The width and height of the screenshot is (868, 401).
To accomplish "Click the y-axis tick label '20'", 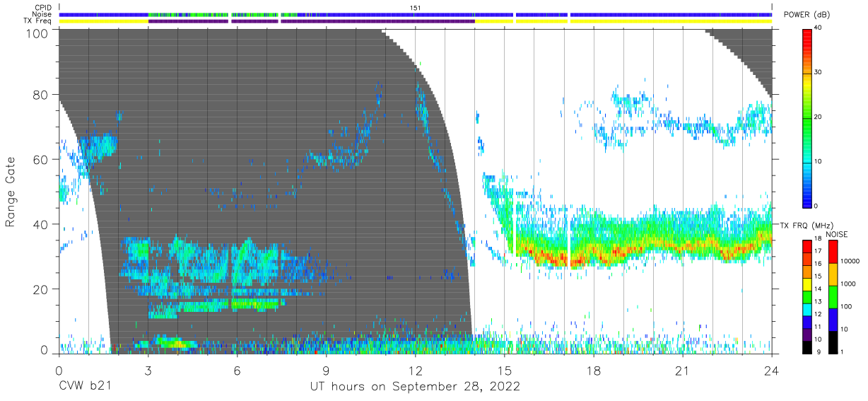I will (41, 289).
